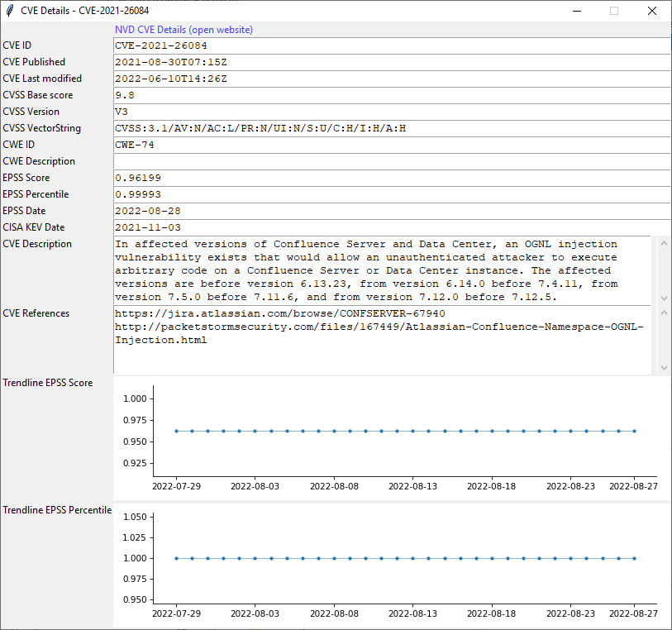
Task: Click the 'CVE ID' label
Action: pyautogui.click(x=17, y=45)
